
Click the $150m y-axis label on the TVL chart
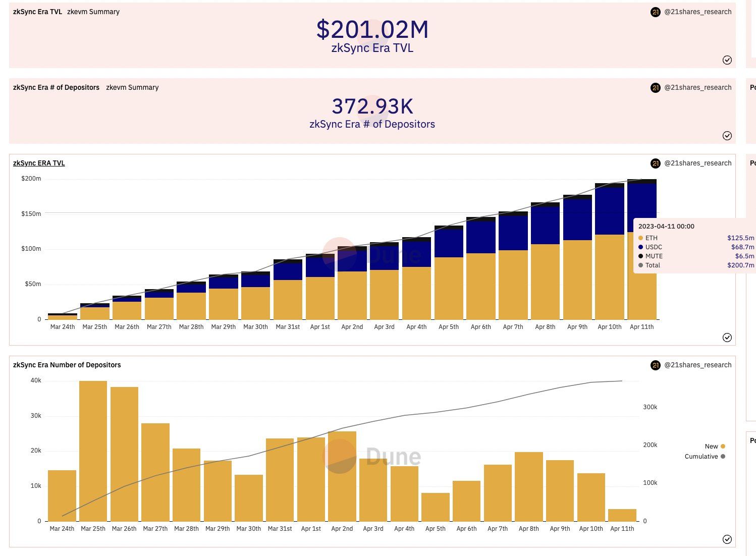pos(31,214)
